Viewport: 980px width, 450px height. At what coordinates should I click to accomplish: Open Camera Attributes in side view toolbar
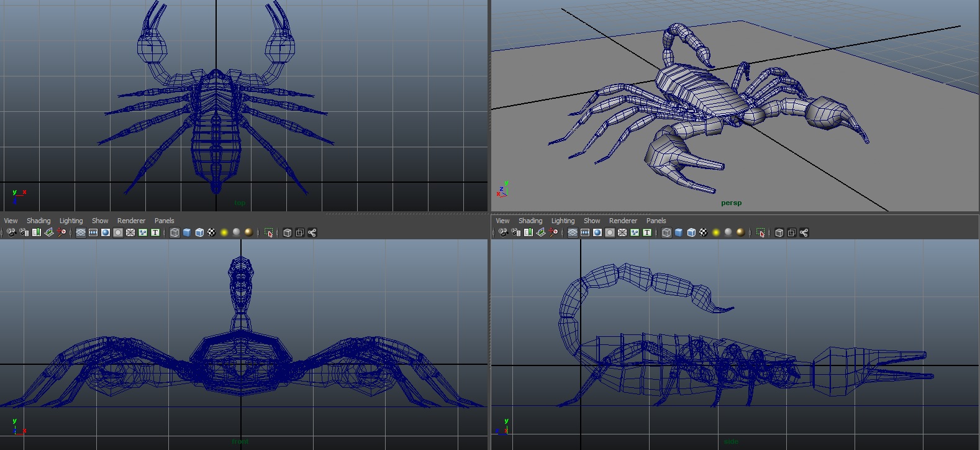tap(516, 232)
